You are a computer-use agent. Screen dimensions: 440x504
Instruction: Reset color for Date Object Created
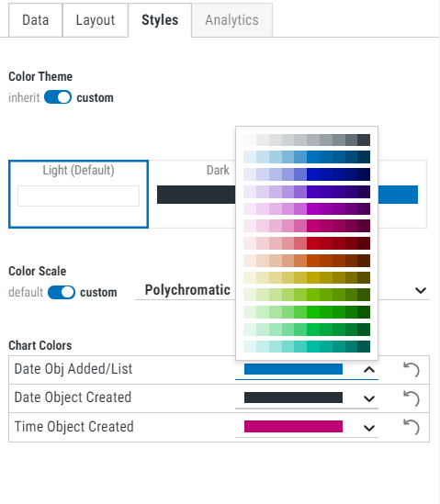(412, 398)
